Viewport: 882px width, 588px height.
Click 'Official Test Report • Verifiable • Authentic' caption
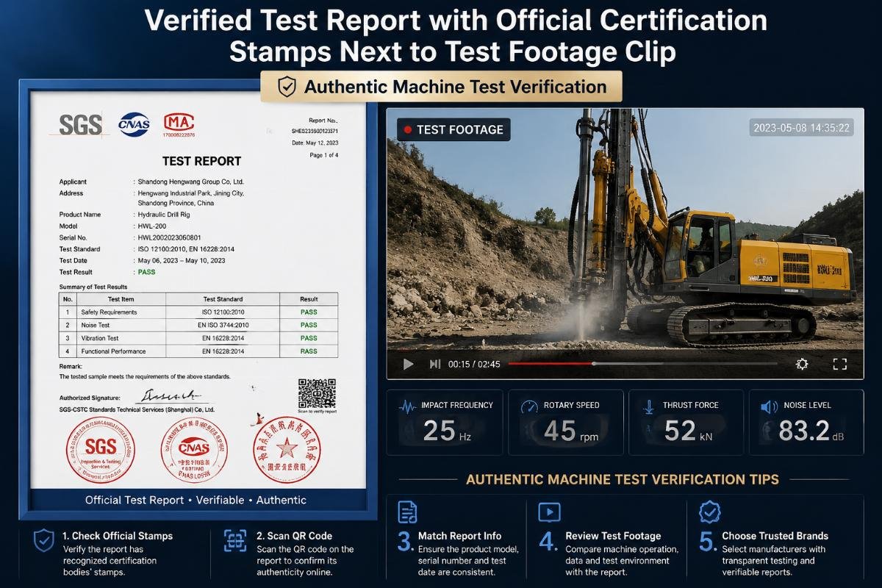click(196, 500)
